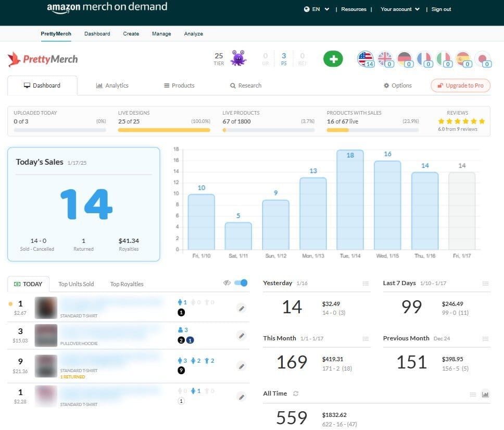Screen dimensions: 504x430
Task: Open This Month list icon
Action: click(366, 339)
